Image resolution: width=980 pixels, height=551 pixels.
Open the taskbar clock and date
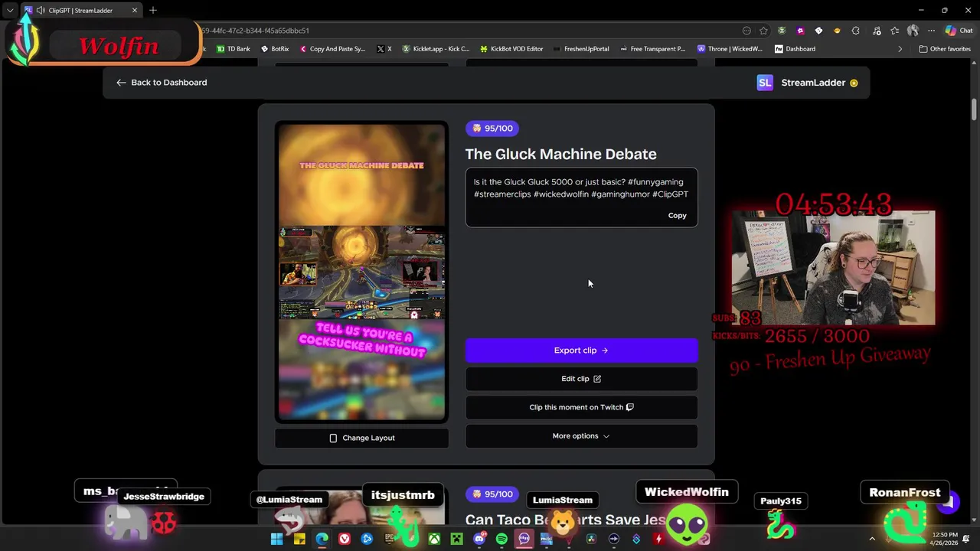tap(945, 539)
